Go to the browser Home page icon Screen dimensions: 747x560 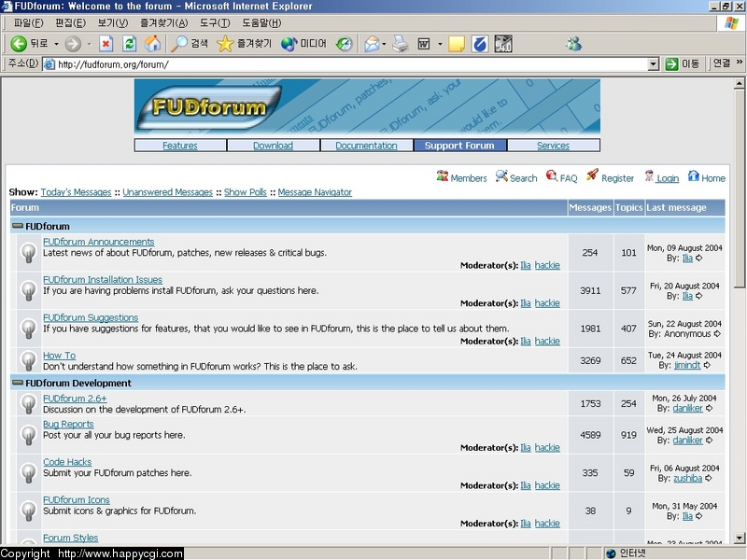click(153, 44)
